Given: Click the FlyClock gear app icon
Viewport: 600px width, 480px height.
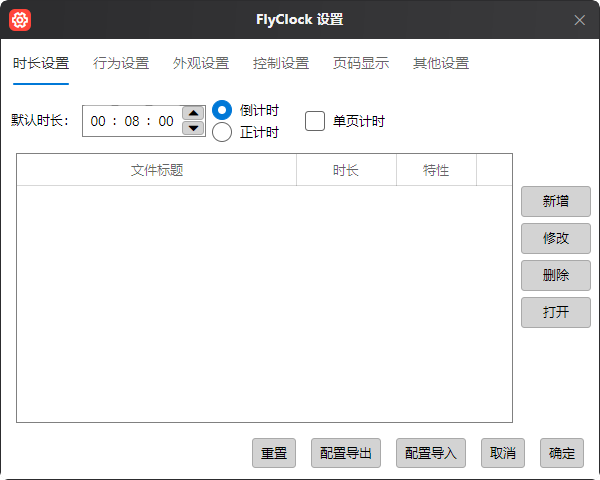Looking at the screenshot, I should click(20, 20).
